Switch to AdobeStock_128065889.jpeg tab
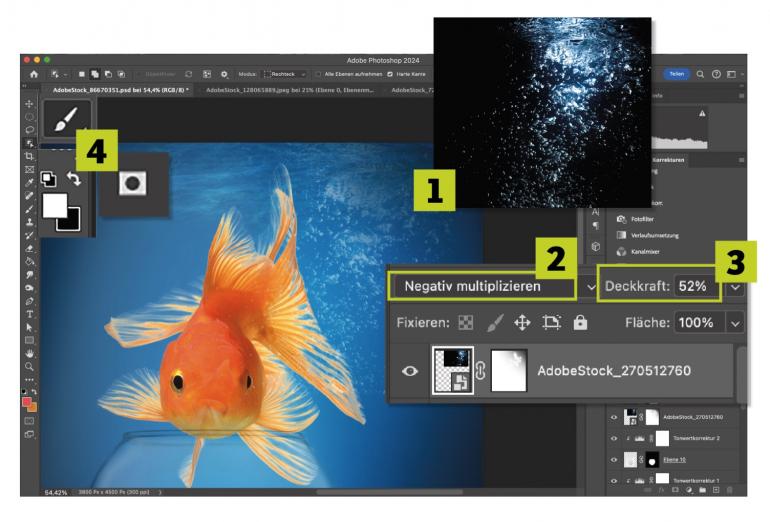Screen dimensions: 770x522 tap(290, 90)
